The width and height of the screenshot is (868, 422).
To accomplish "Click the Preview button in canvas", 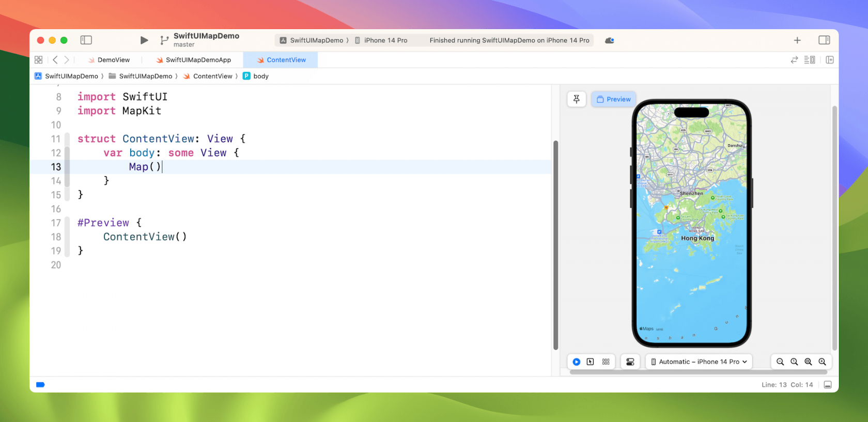I will 614,99.
